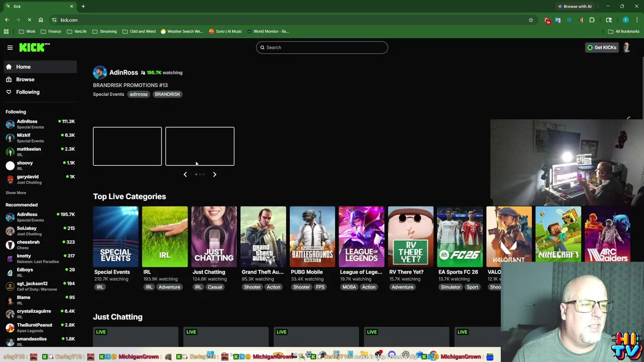Click the Search input field
The width and height of the screenshot is (644, 362).
click(x=322, y=47)
